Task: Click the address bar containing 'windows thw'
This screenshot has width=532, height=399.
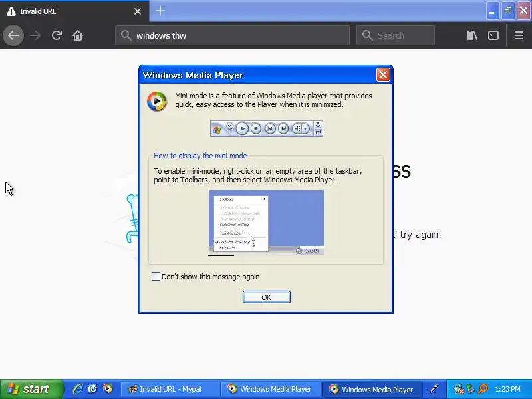Action: [x=232, y=35]
